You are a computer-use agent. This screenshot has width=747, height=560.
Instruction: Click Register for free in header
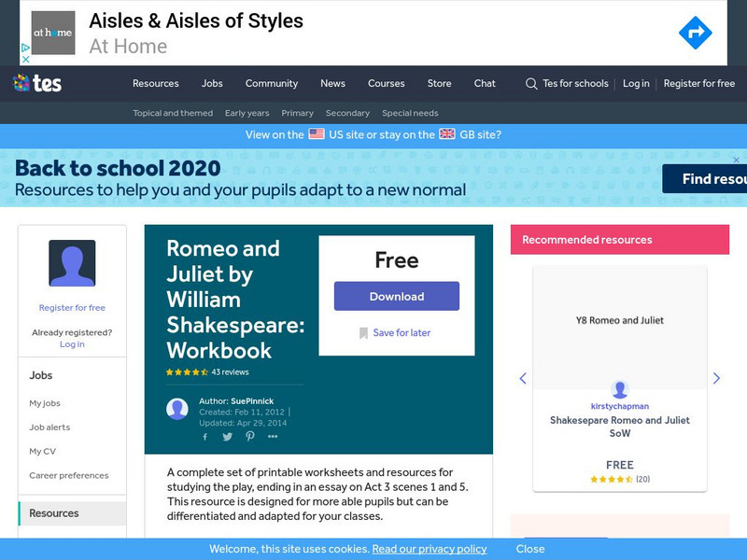(x=698, y=83)
